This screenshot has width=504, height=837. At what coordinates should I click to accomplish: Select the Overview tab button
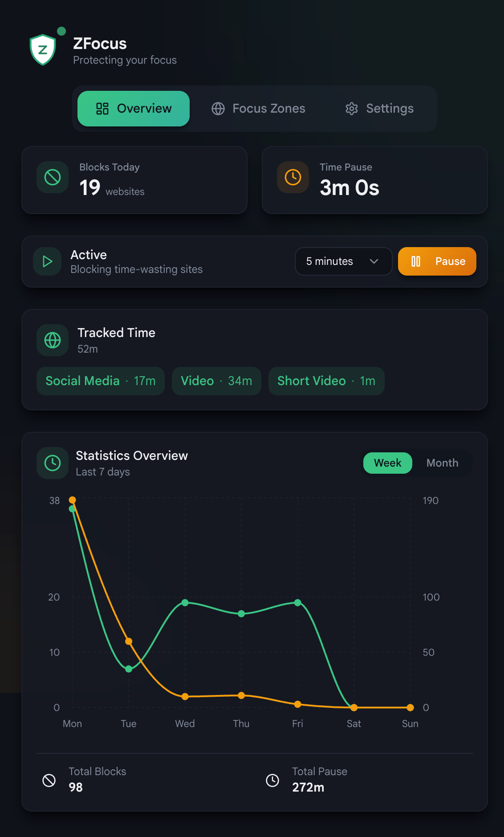click(133, 108)
